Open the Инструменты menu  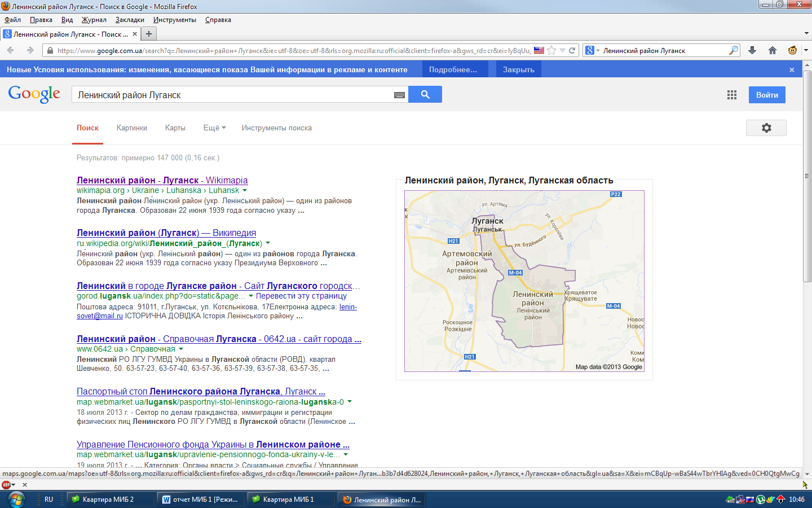(175, 20)
